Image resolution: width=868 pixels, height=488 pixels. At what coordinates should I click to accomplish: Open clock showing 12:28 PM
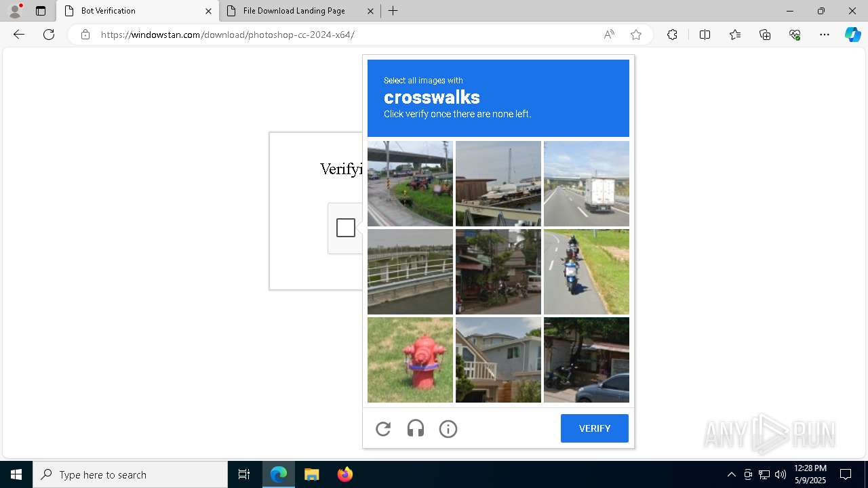click(810, 474)
